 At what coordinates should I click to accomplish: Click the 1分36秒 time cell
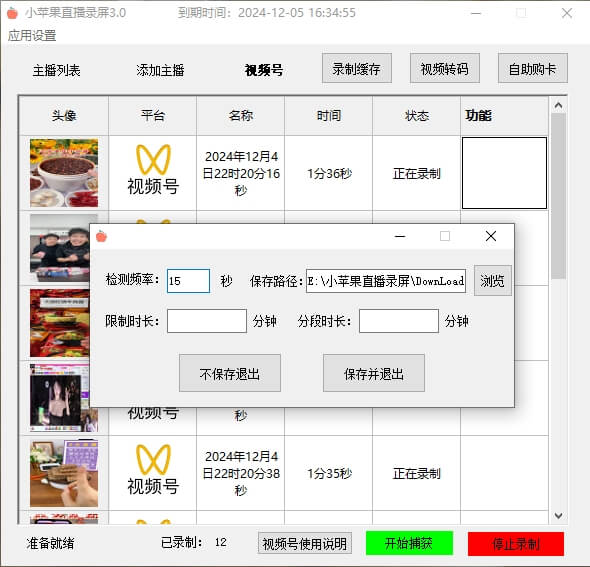(329, 173)
